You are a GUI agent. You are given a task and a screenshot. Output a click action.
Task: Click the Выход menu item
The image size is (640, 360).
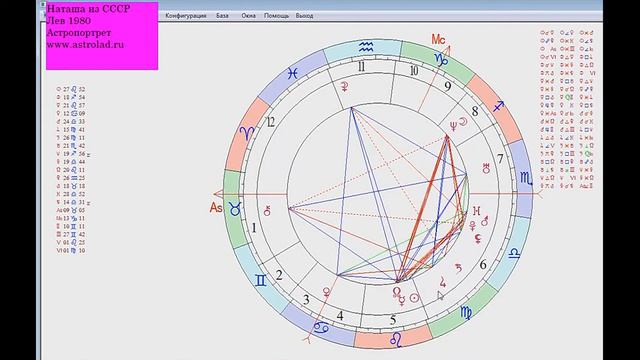[304, 16]
